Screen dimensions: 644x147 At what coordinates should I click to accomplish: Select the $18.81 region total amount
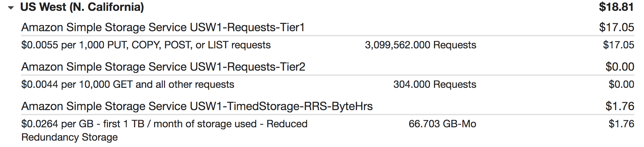[616, 7]
